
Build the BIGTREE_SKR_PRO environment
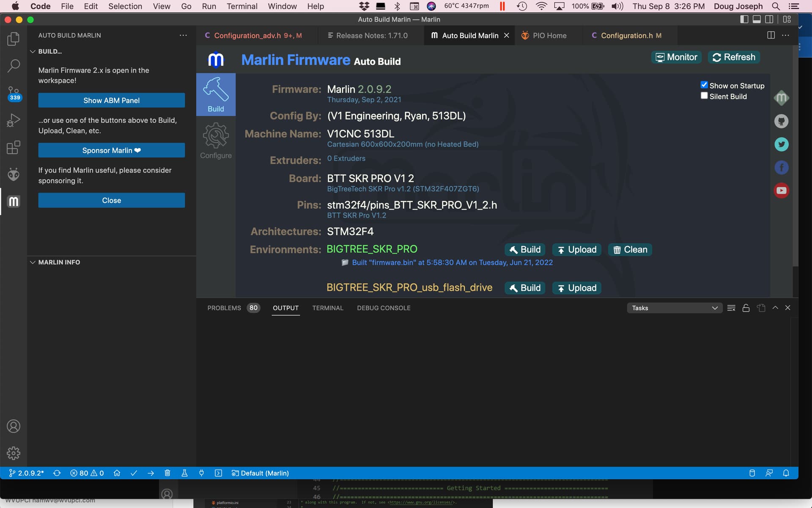(x=525, y=249)
